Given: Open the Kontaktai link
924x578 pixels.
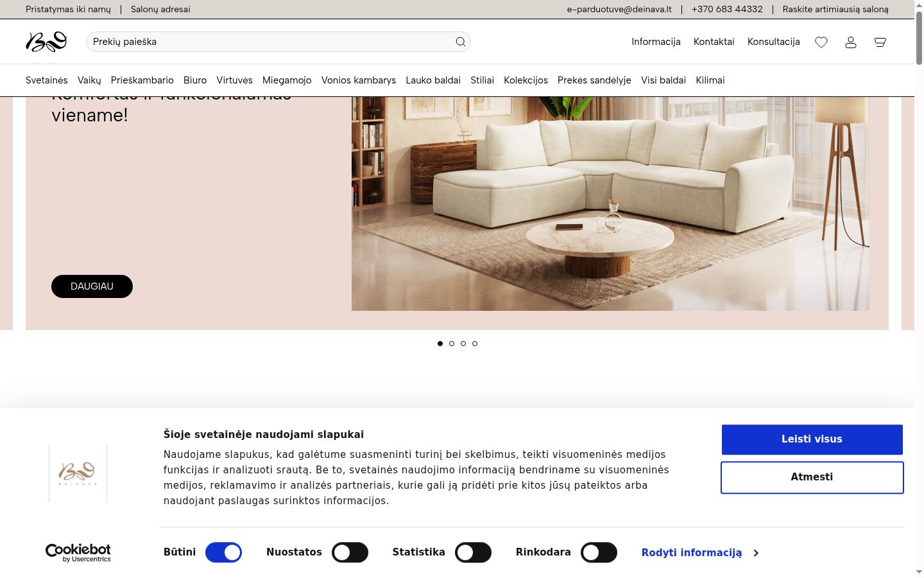Looking at the screenshot, I should (714, 42).
